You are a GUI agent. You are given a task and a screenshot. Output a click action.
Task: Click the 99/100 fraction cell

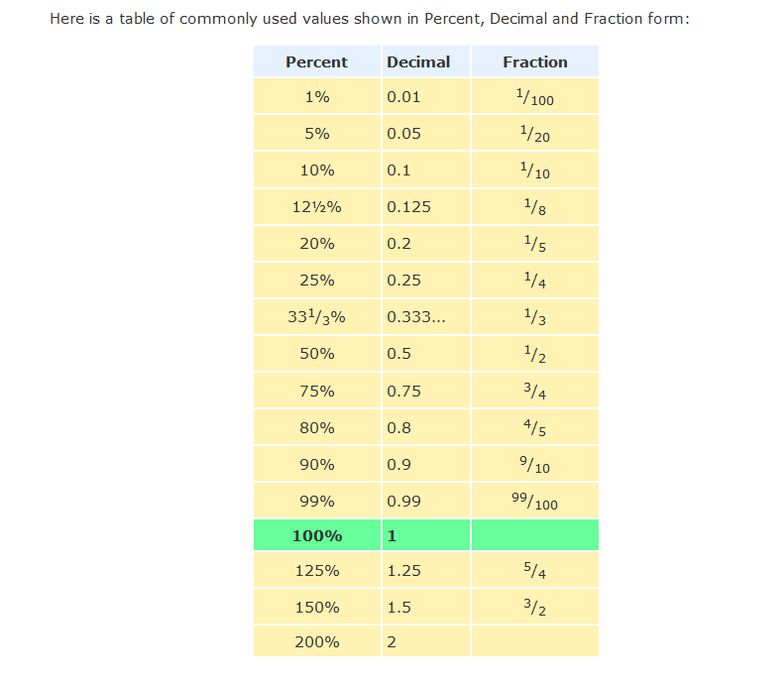point(535,502)
